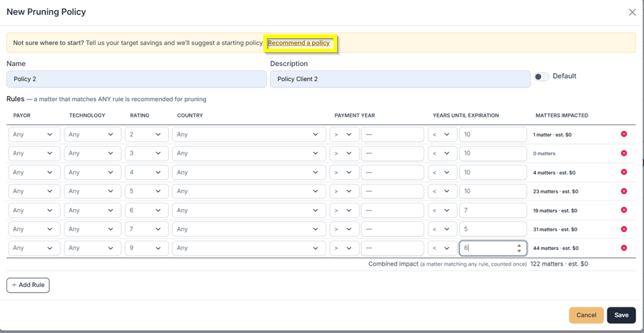
Task: Delete the Rating 7 rule
Action: (624, 229)
